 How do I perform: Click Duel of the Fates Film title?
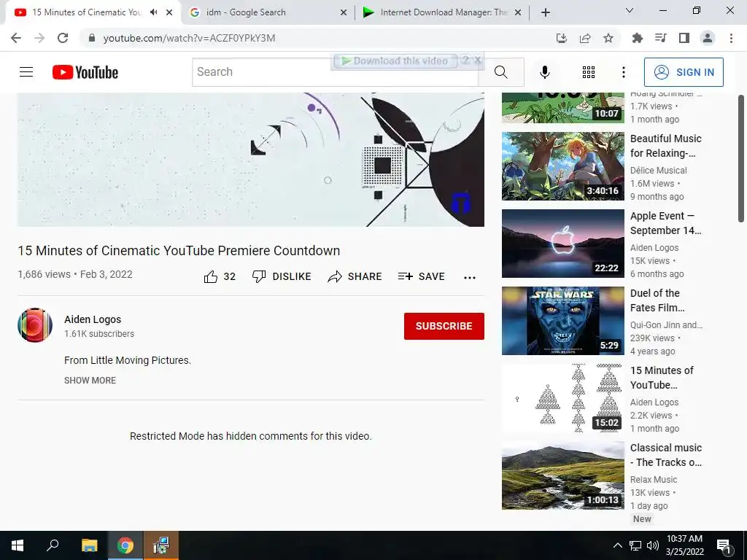point(657,300)
